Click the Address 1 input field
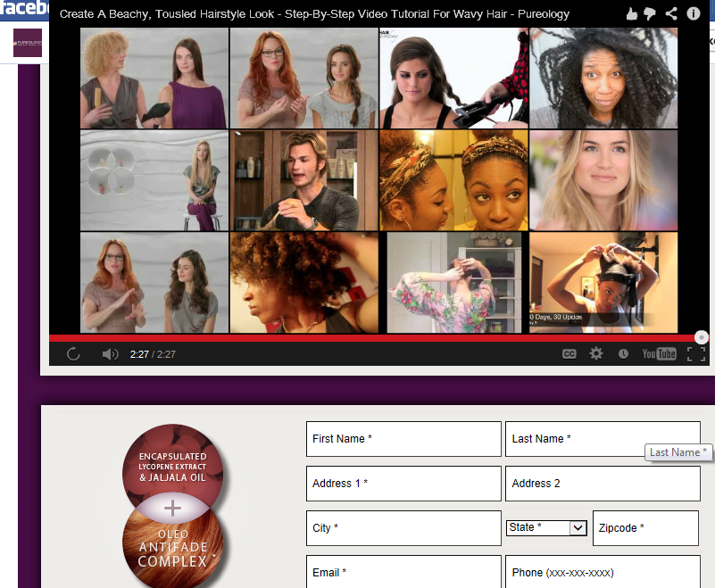 tap(403, 484)
